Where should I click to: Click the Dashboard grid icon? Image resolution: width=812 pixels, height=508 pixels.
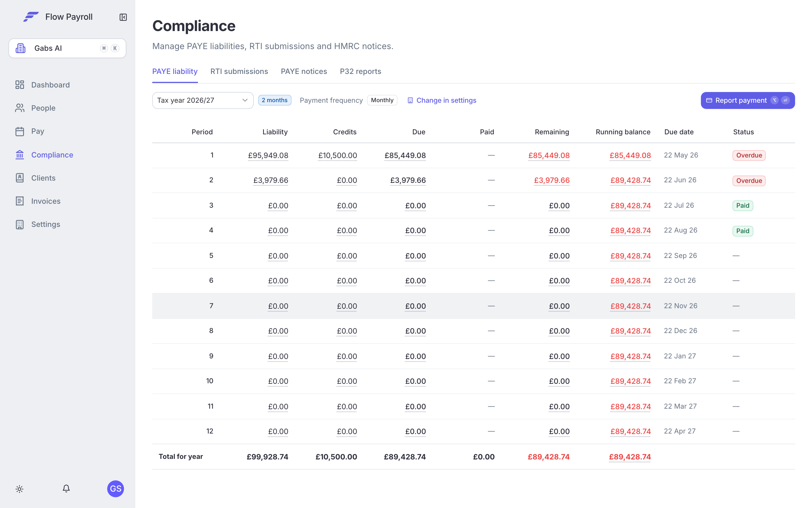click(x=20, y=85)
